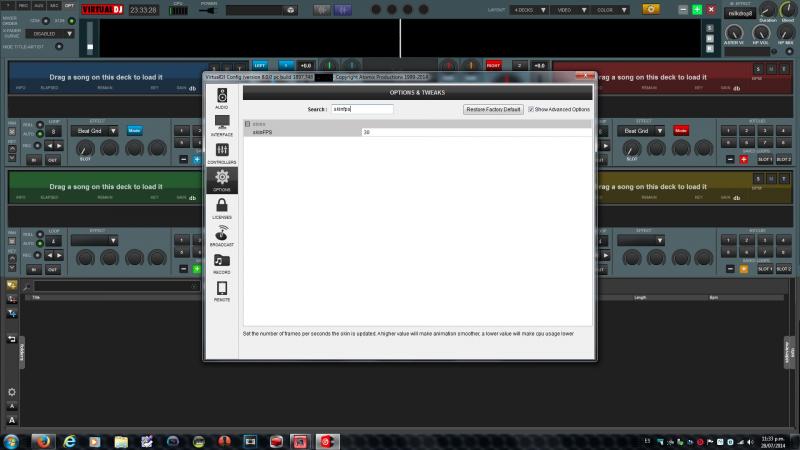
Task: Toggle the left deck AUTO loop indicator
Action: click(x=40, y=134)
